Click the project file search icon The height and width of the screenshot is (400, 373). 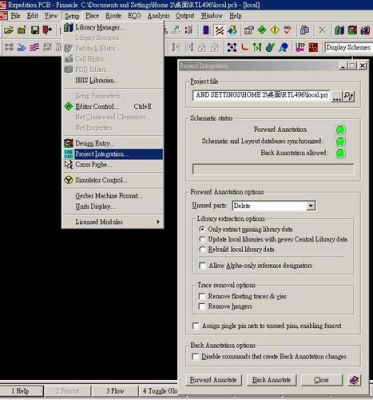[x=349, y=96]
